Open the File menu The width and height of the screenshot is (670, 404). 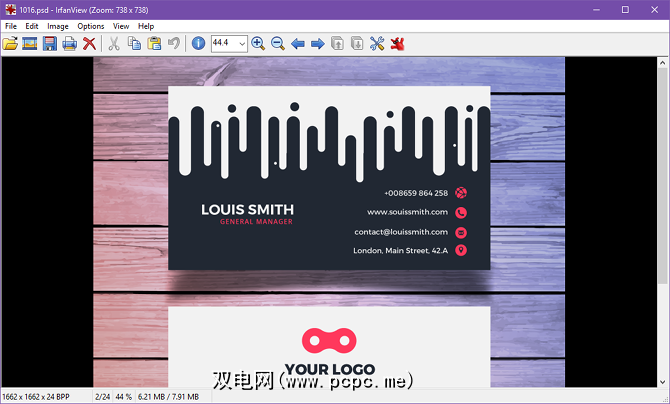[11, 26]
